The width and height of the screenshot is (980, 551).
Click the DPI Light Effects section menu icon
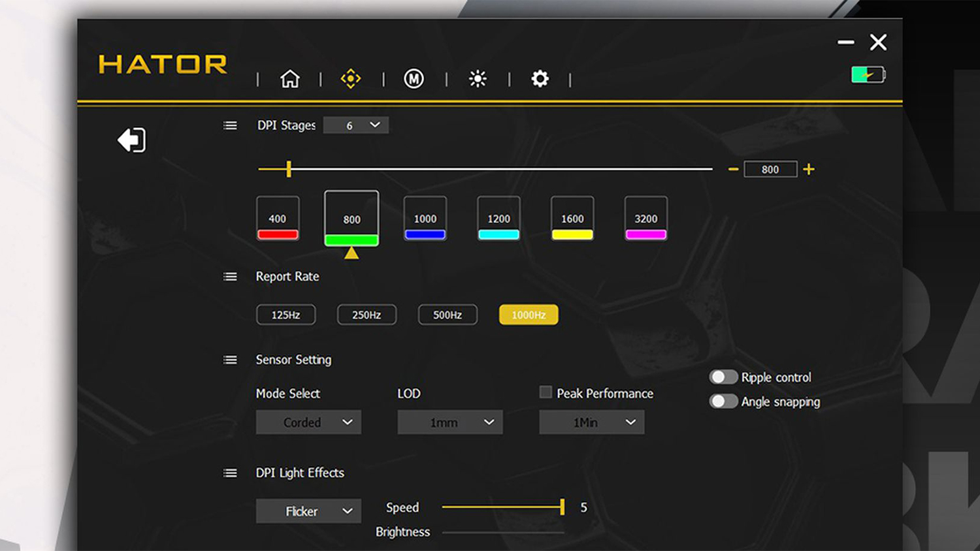coord(230,473)
